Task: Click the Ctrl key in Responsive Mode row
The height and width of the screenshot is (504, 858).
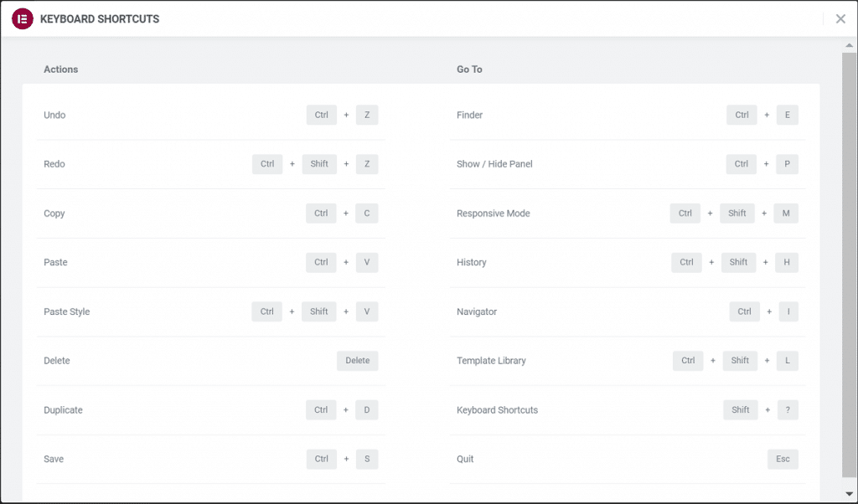Action: click(x=685, y=213)
